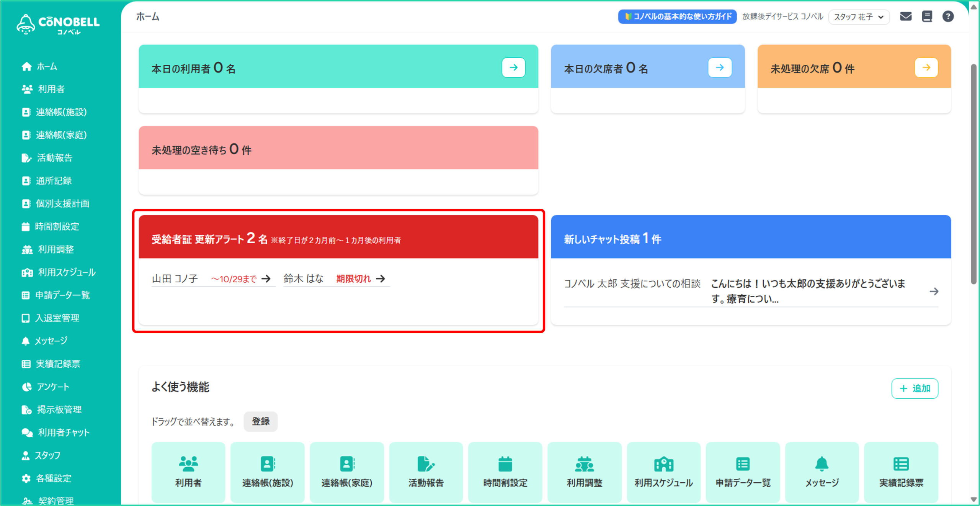Viewport: 980px width, 506px height.
Task: Open 入退室管理 in sidebar menu
Action: (57, 318)
